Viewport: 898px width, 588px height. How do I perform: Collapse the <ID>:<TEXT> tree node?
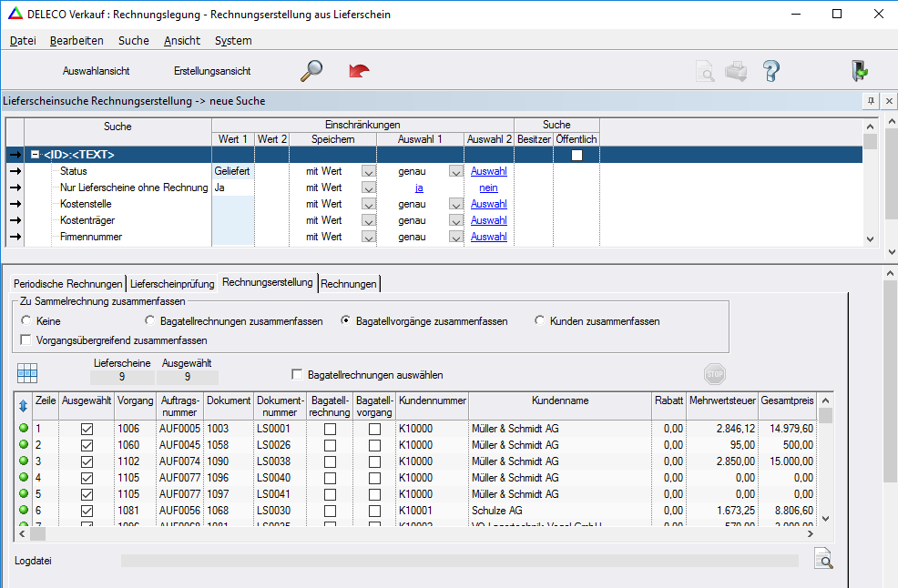click(35, 155)
